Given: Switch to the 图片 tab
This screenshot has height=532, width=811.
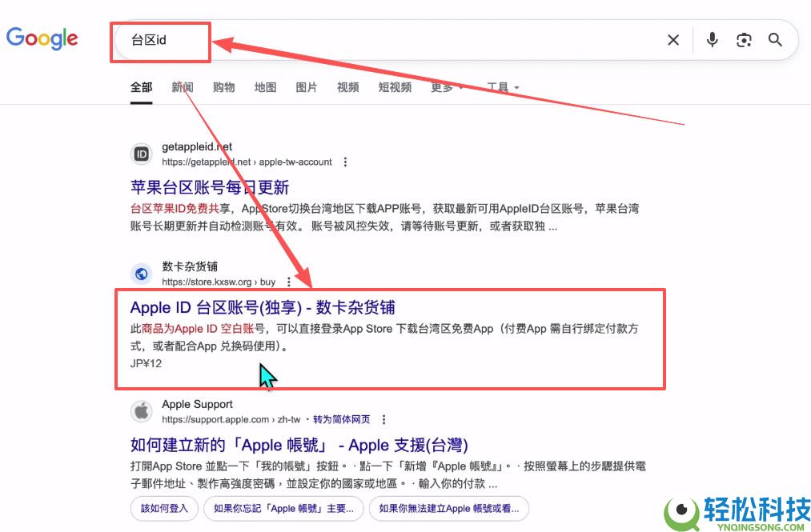Looking at the screenshot, I should click(307, 87).
